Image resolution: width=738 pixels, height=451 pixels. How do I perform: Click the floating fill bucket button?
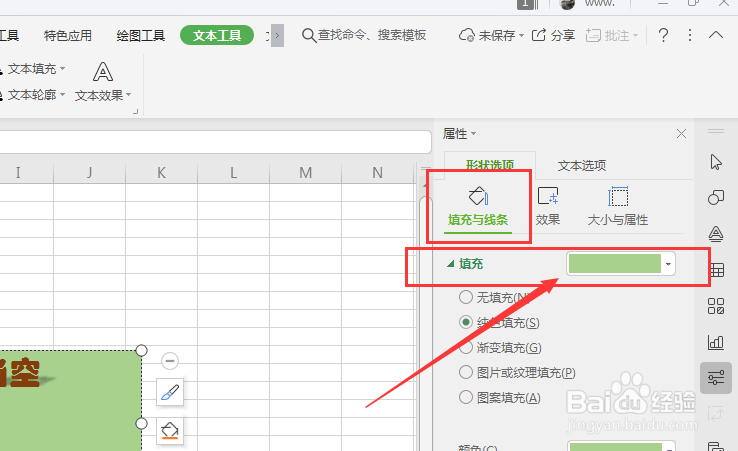tap(170, 431)
